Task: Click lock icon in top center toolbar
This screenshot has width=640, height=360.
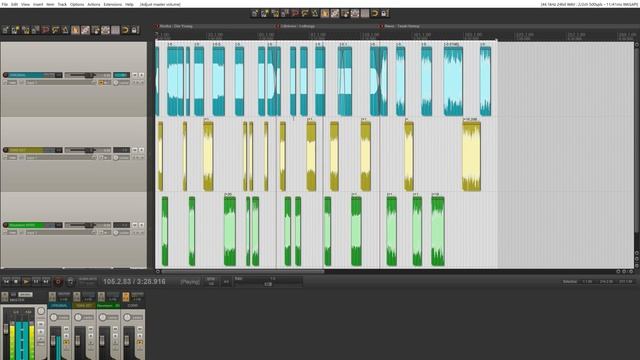Action: coord(384,13)
